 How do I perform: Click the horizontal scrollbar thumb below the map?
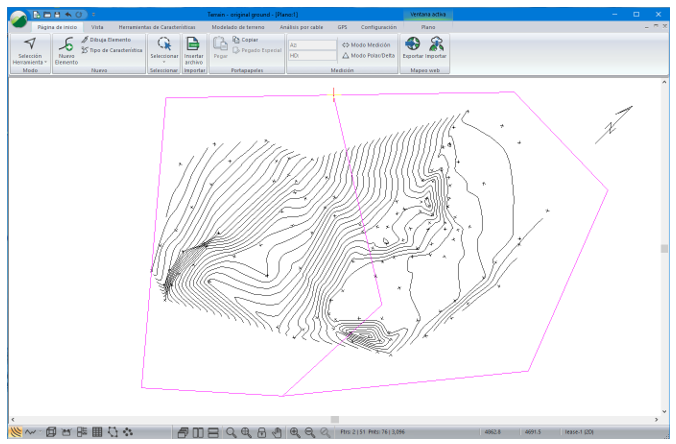334,419
